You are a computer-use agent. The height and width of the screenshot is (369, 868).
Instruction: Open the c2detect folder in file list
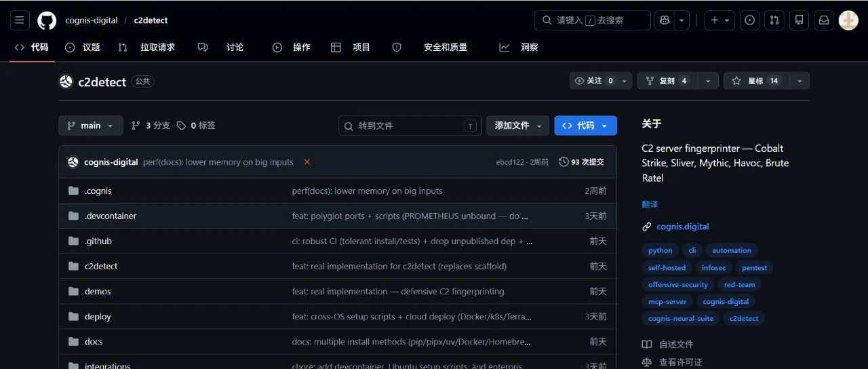click(x=101, y=267)
